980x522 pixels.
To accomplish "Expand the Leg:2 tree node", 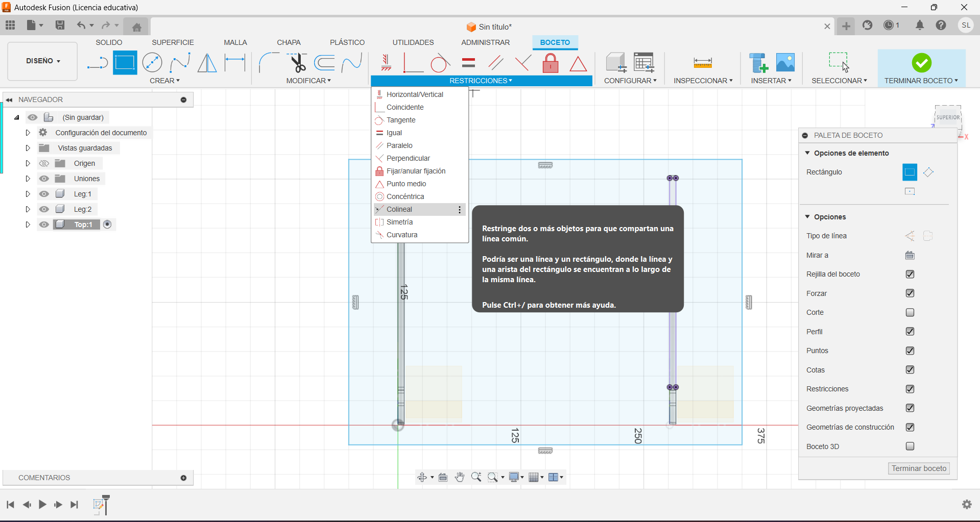I will click(28, 209).
